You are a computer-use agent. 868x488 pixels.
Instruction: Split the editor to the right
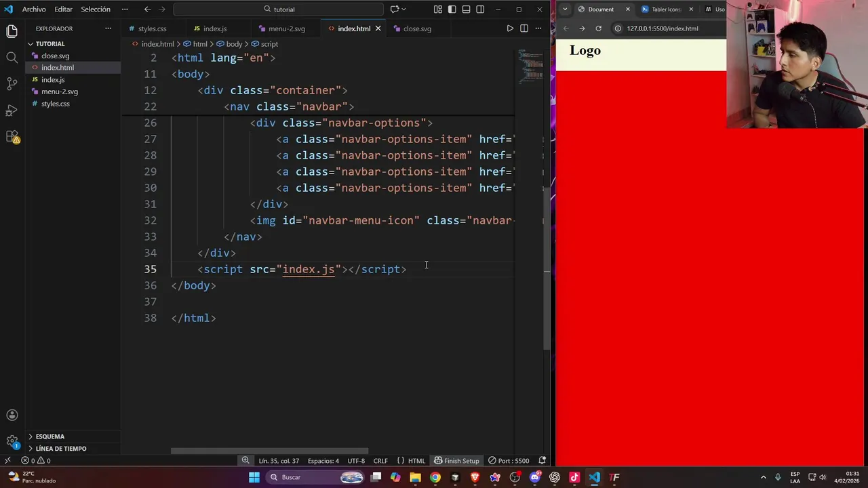(524, 28)
